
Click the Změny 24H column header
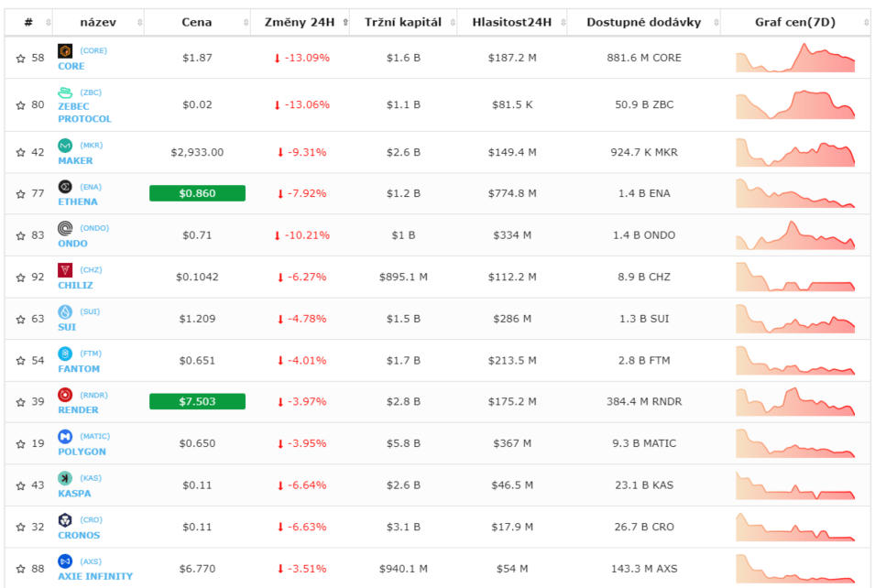(x=300, y=22)
